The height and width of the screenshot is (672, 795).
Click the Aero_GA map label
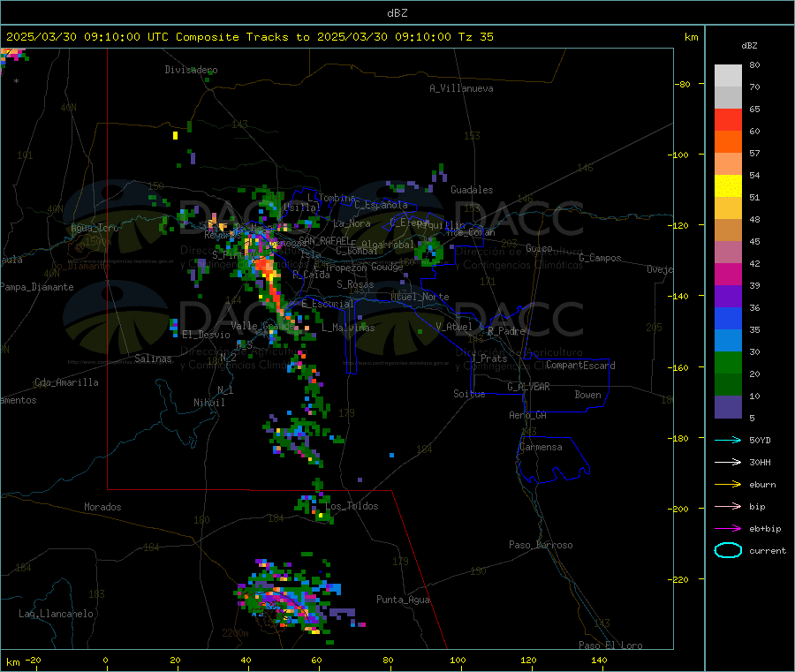pos(528,415)
